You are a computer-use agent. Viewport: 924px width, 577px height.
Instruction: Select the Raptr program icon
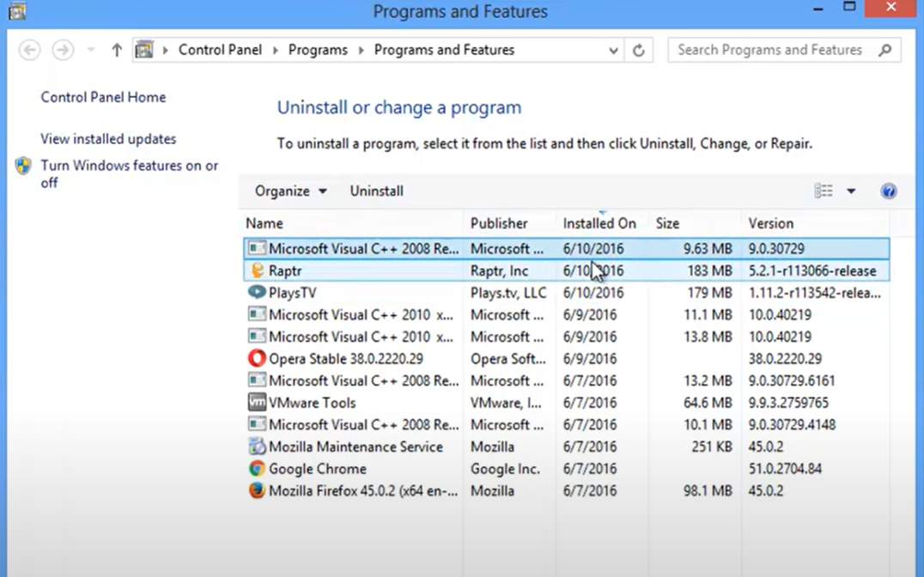point(257,270)
